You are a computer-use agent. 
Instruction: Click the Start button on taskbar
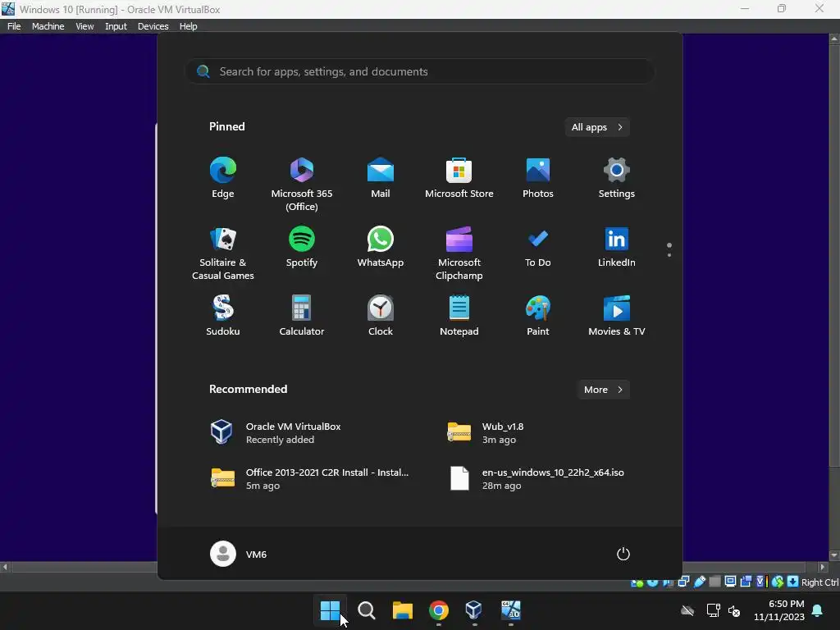[x=330, y=610]
